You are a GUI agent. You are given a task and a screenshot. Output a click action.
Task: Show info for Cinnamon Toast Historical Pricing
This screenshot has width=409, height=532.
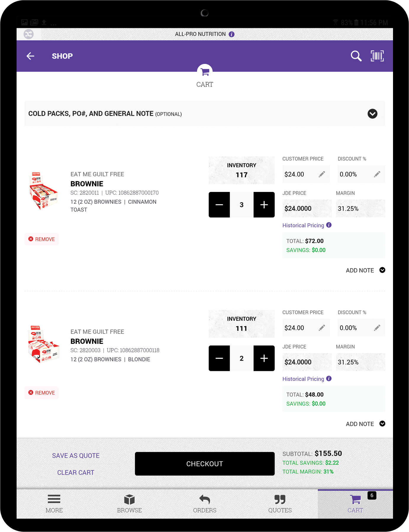329,225
